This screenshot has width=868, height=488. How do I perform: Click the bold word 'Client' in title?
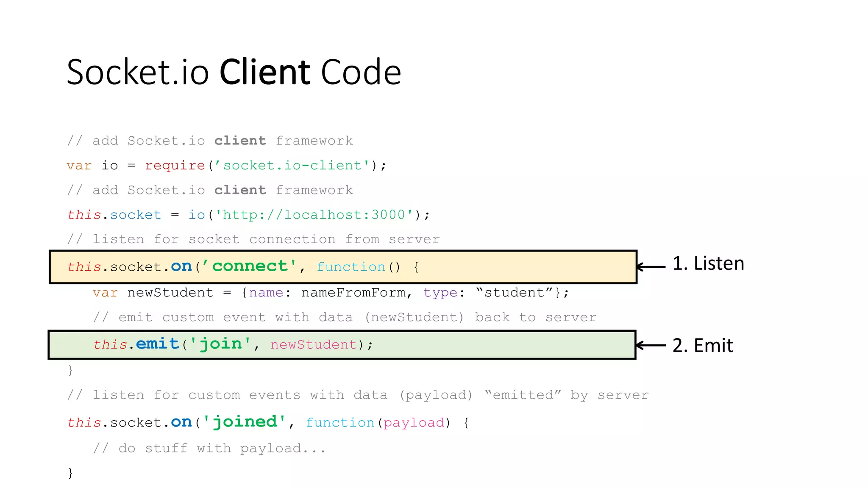265,72
